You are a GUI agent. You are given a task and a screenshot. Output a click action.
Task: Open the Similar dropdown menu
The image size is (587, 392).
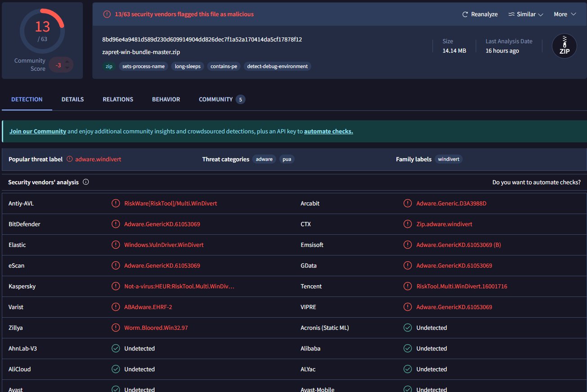pos(526,14)
